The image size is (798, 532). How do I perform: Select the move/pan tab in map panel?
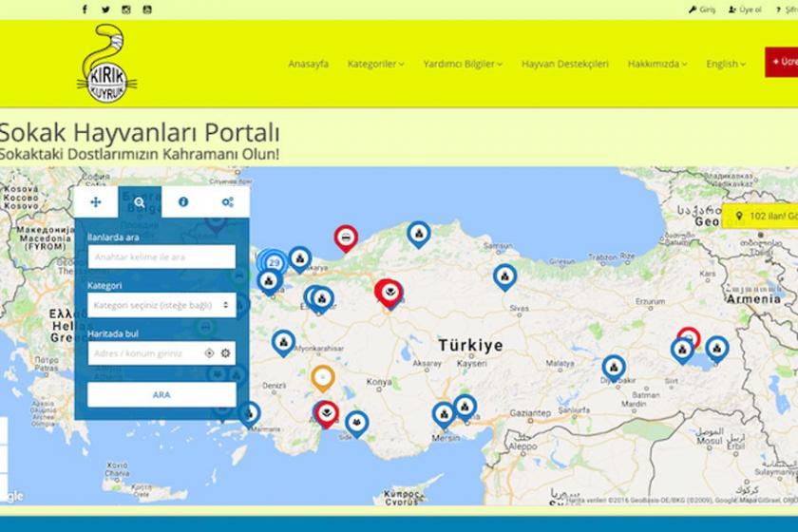(96, 202)
